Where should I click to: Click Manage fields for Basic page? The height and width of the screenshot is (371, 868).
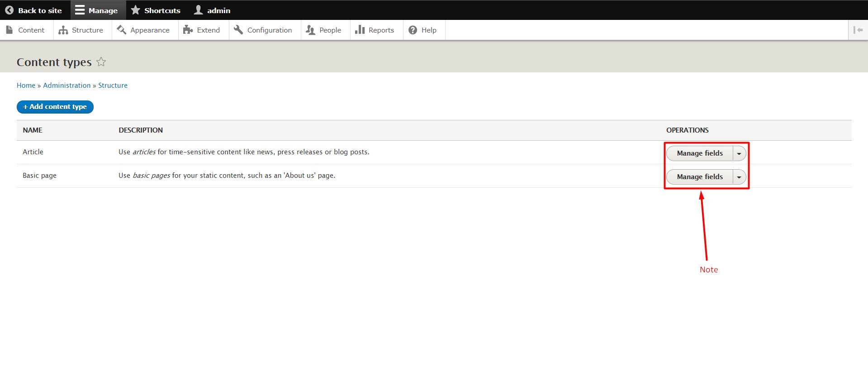pos(700,177)
